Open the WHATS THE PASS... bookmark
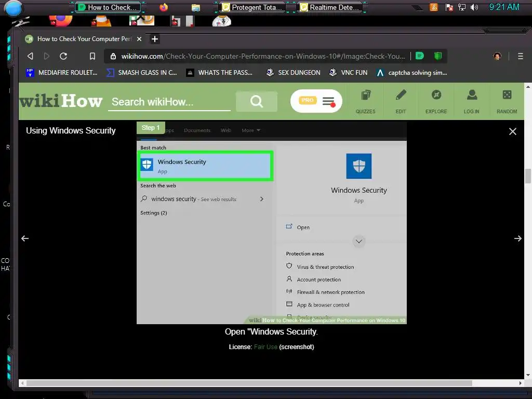The height and width of the screenshot is (399, 532). [220, 73]
